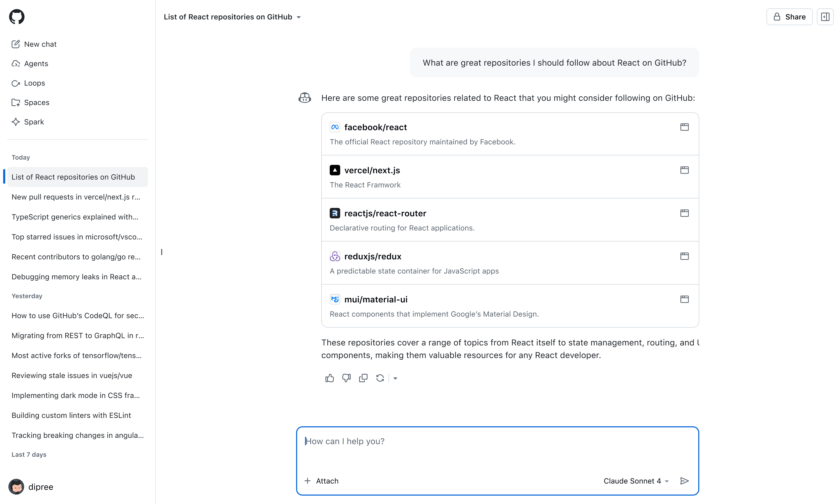This screenshot has width=840, height=504.
Task: Open 'Implementing dark mode in CSS' chat
Action: [77, 395]
